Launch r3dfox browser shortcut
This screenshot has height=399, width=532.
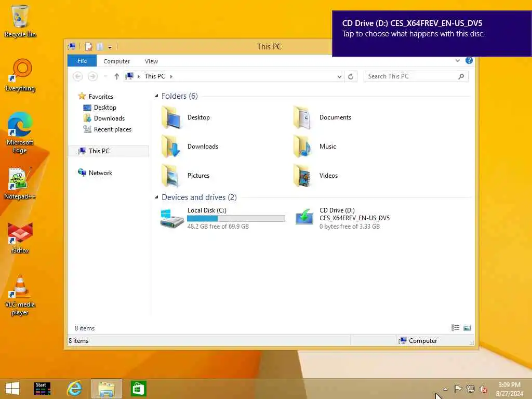point(20,237)
